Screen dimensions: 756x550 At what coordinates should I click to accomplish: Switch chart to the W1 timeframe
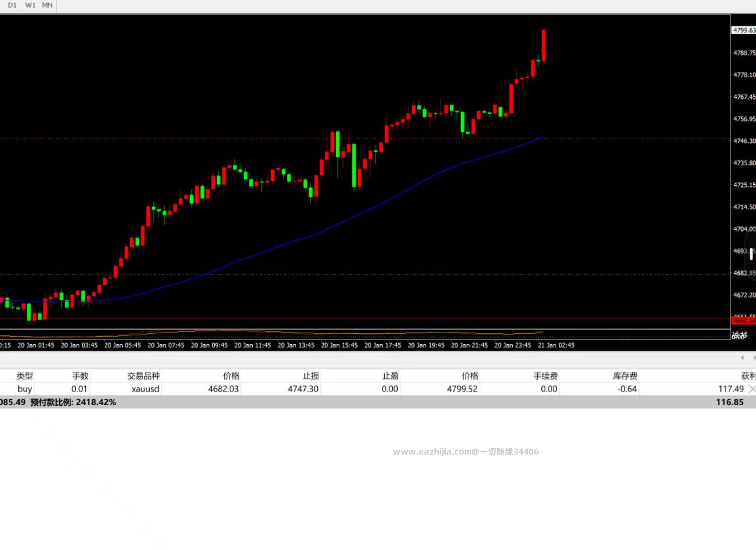[30, 5]
